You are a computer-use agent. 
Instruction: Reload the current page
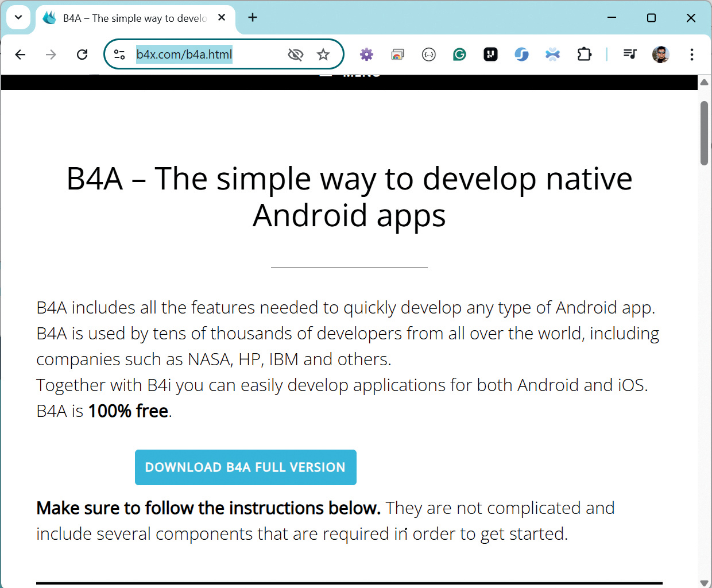coord(82,55)
